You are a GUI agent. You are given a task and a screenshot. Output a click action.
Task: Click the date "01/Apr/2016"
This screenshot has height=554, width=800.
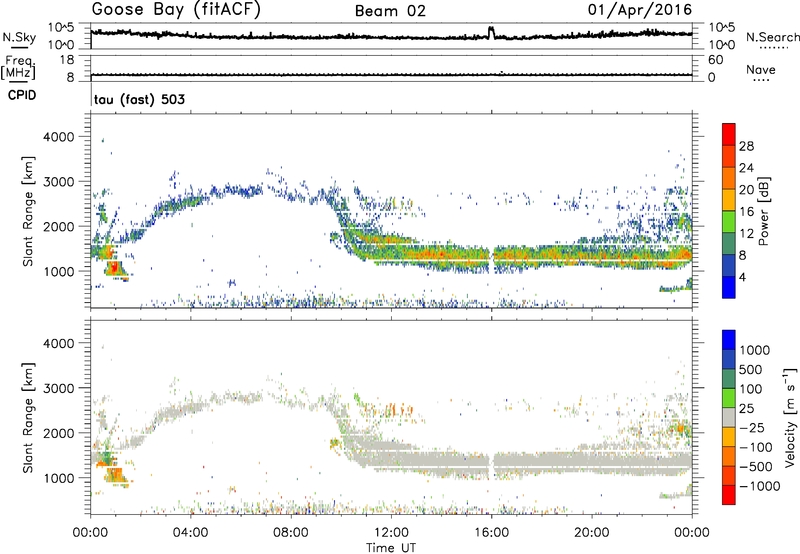(640, 10)
